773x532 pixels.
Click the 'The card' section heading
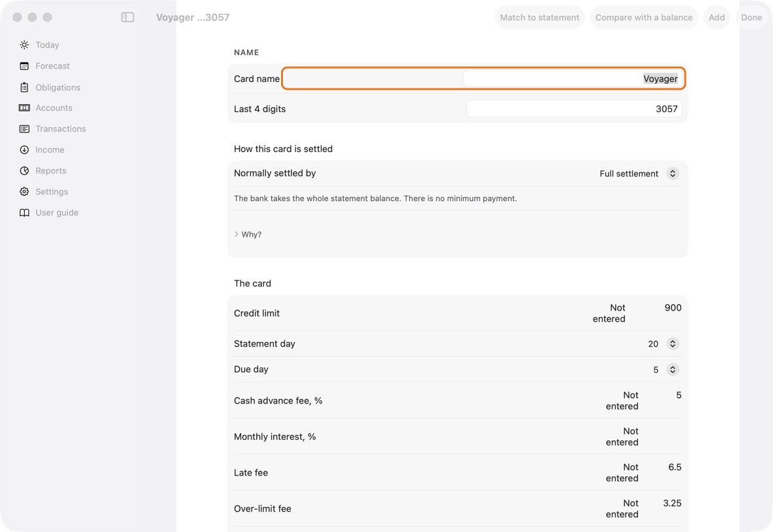pos(252,284)
